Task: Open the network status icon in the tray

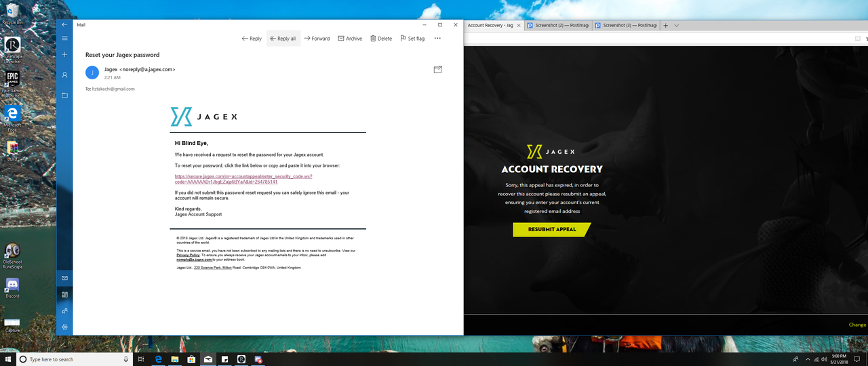Action: 816,359
